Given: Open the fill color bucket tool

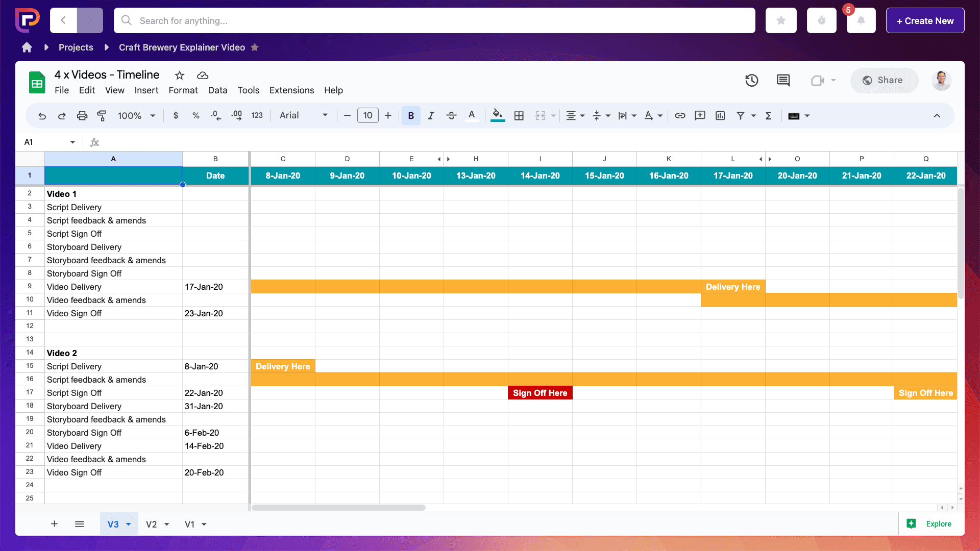Looking at the screenshot, I should 497,115.
